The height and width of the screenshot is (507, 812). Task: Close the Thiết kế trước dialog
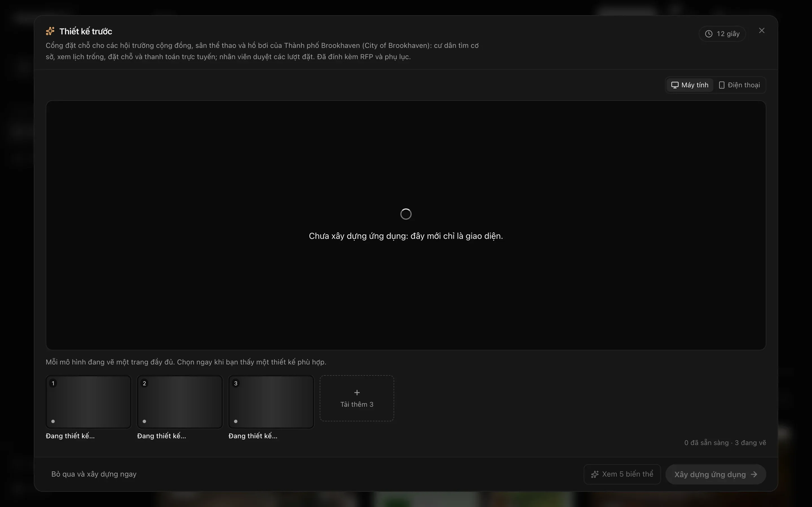pos(762,30)
